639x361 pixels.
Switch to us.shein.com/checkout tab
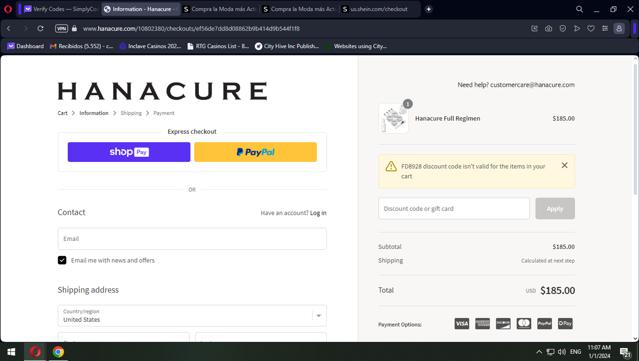coord(379,9)
